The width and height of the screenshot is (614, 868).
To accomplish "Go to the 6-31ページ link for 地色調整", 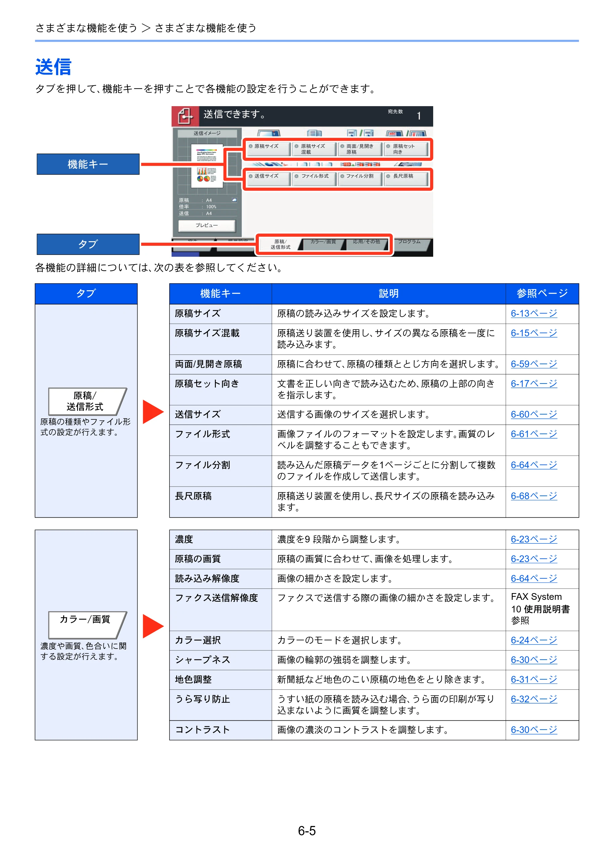I will pos(534,679).
